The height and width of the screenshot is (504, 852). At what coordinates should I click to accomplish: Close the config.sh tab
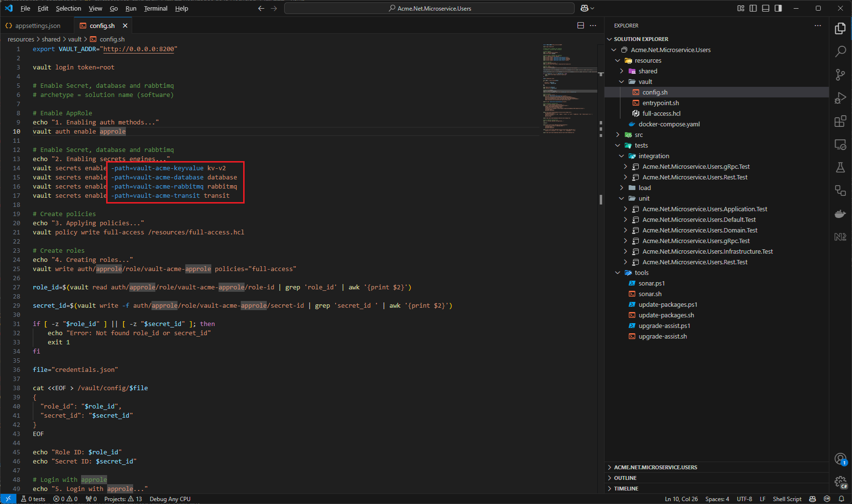coord(125,26)
